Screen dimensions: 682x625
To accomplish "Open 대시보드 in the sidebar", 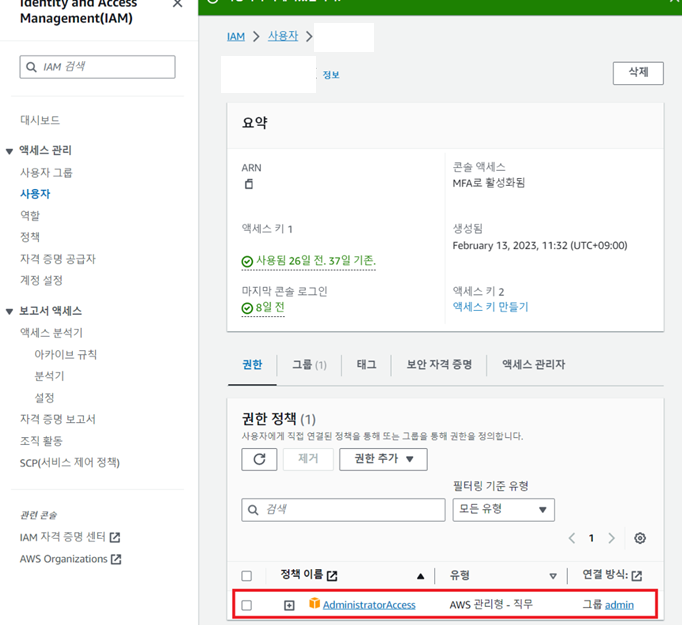I will [x=40, y=120].
